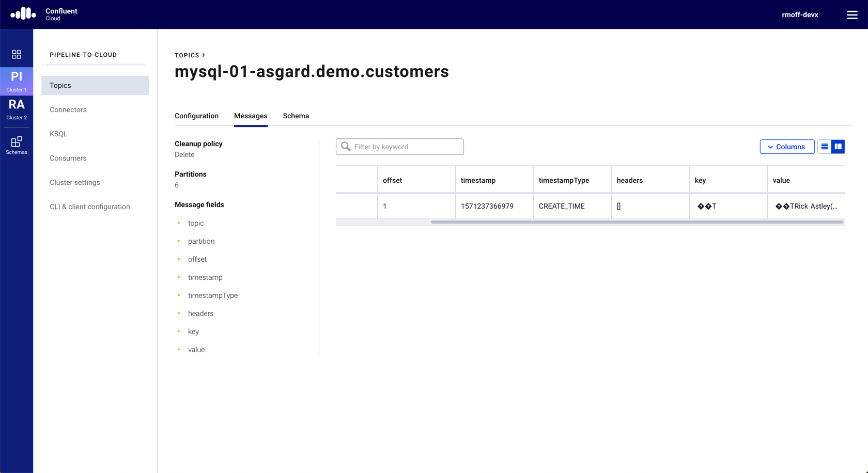Switch messages to split card view
The width and height of the screenshot is (868, 473).
[x=838, y=147]
